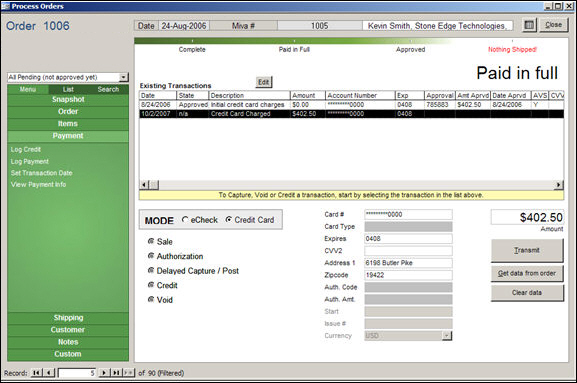Click View Payment Info link
Image resolution: width=577 pixels, height=383 pixels.
click(x=39, y=184)
